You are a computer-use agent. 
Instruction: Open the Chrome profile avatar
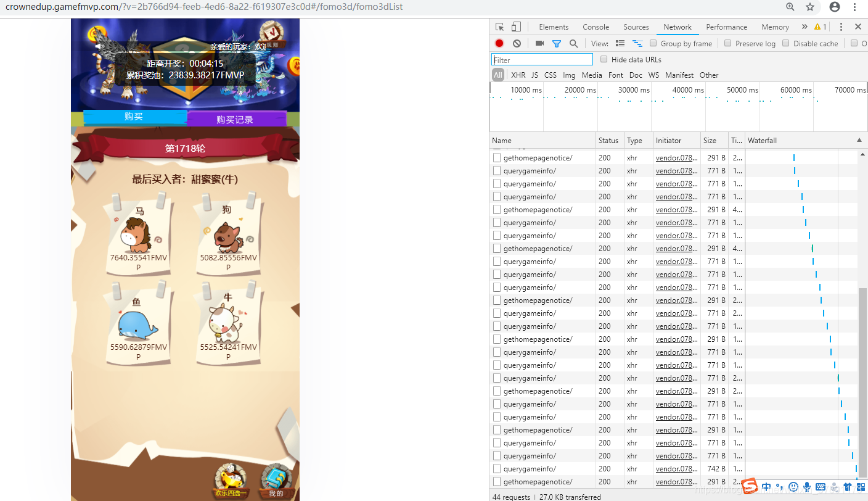(x=835, y=7)
